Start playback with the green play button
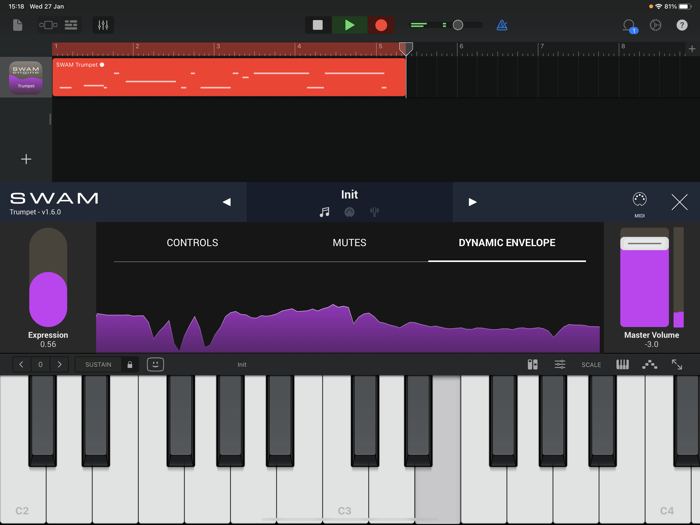700x525 pixels. point(350,25)
